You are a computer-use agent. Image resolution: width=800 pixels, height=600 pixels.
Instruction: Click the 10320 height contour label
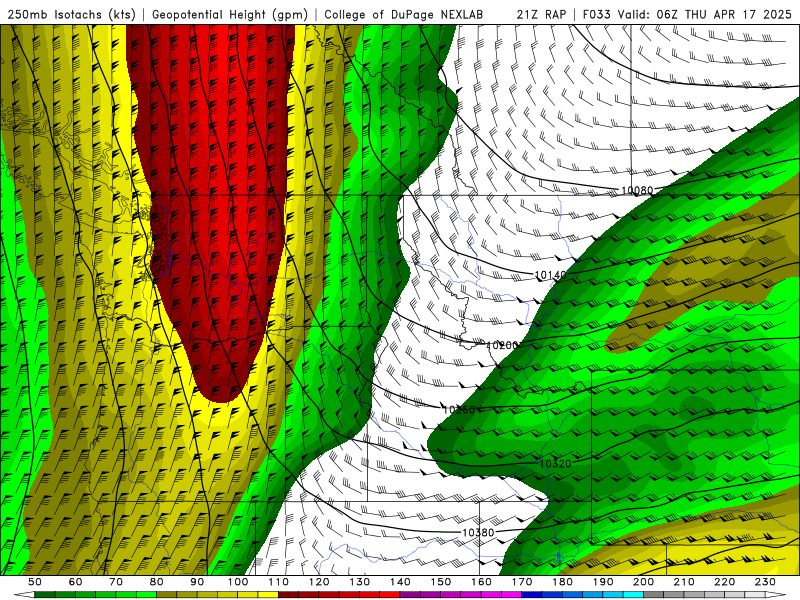(555, 463)
